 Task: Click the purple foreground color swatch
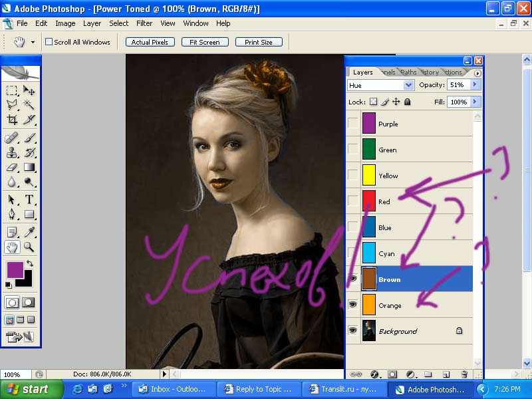click(14, 269)
